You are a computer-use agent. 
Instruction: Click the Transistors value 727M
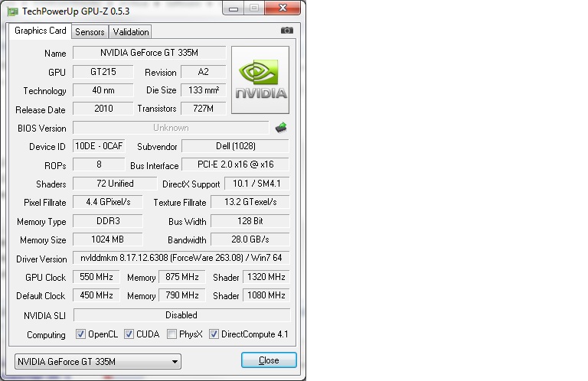click(203, 109)
